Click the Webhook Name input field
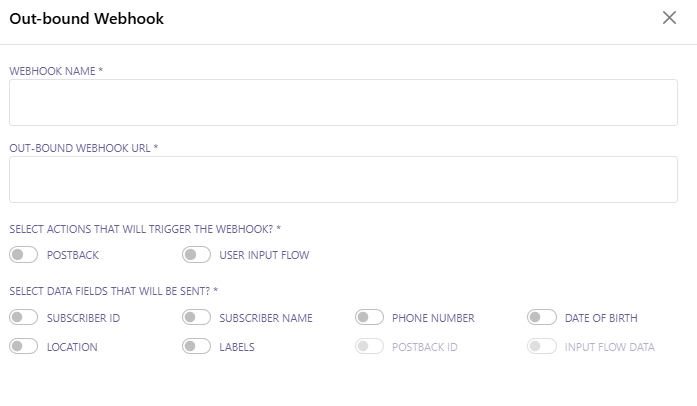The image size is (697, 406). coord(343,102)
